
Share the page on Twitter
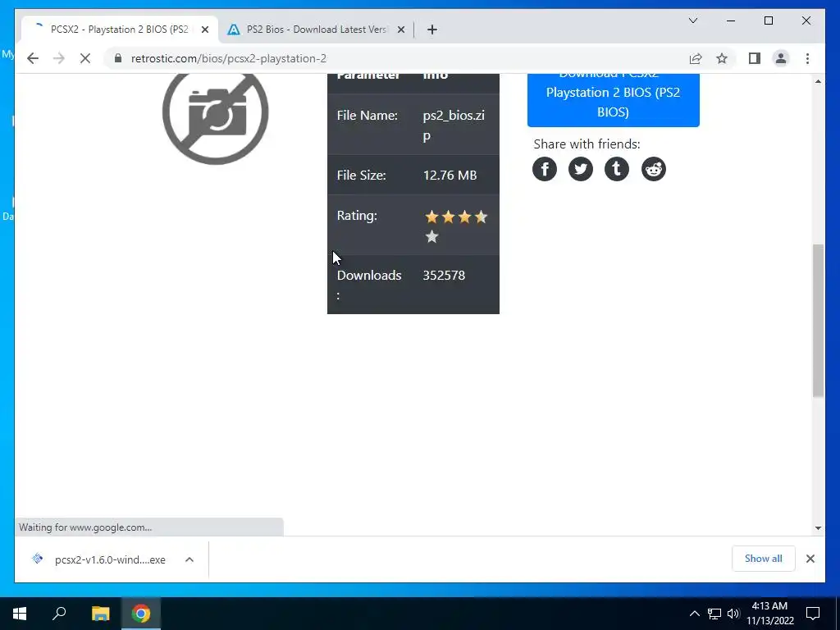point(581,169)
